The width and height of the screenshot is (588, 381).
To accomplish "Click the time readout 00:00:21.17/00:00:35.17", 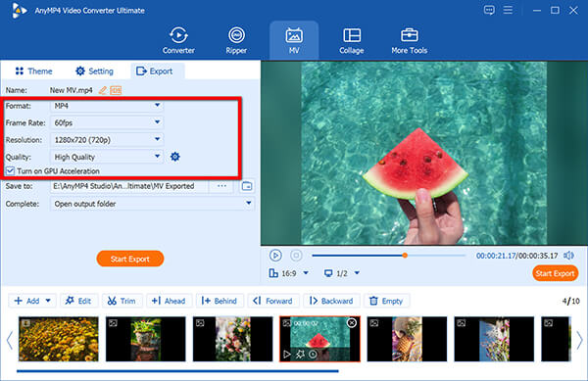I will 516,256.
